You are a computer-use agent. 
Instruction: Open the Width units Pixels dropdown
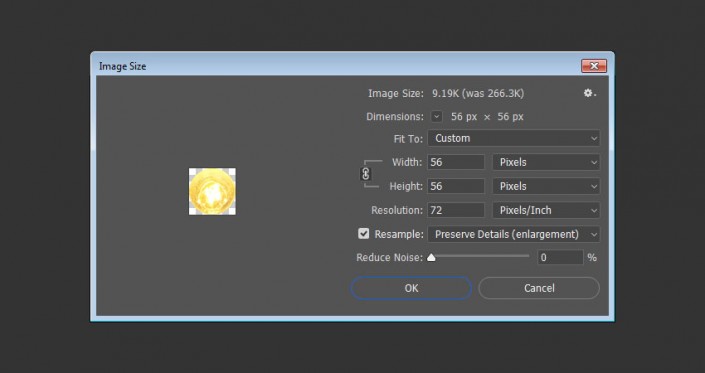point(546,162)
